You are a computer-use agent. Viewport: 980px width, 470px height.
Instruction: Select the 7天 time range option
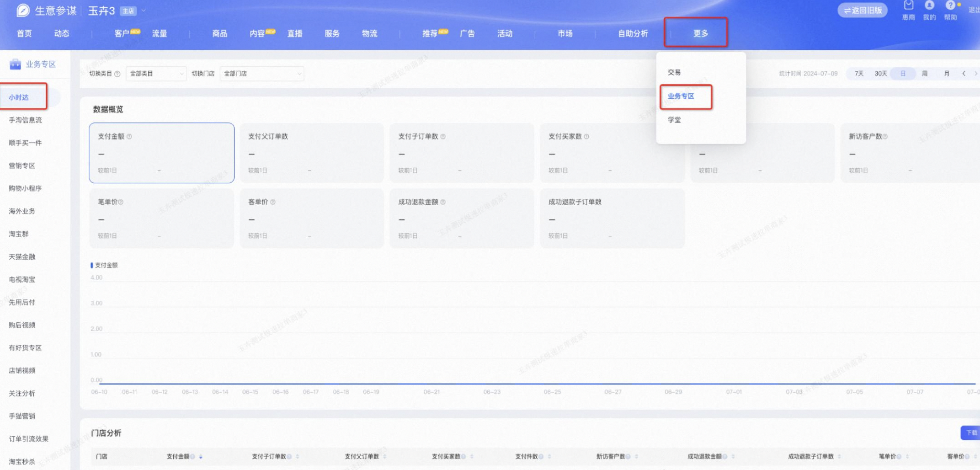(859, 74)
